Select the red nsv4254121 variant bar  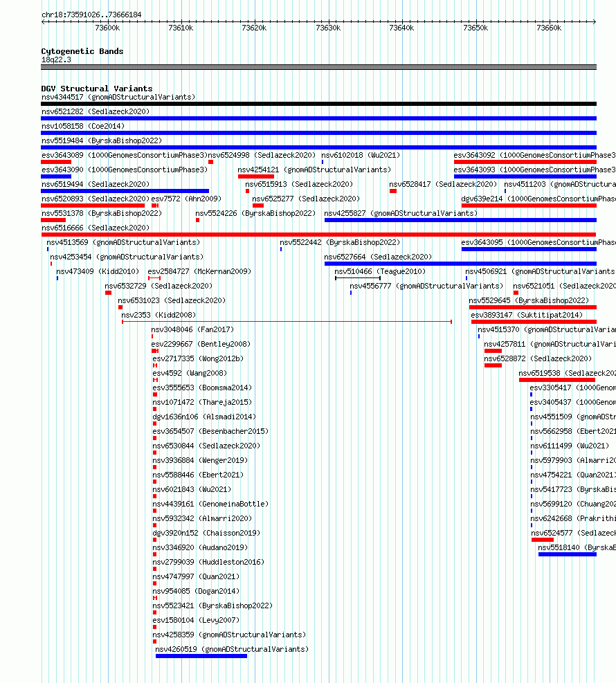[256, 176]
